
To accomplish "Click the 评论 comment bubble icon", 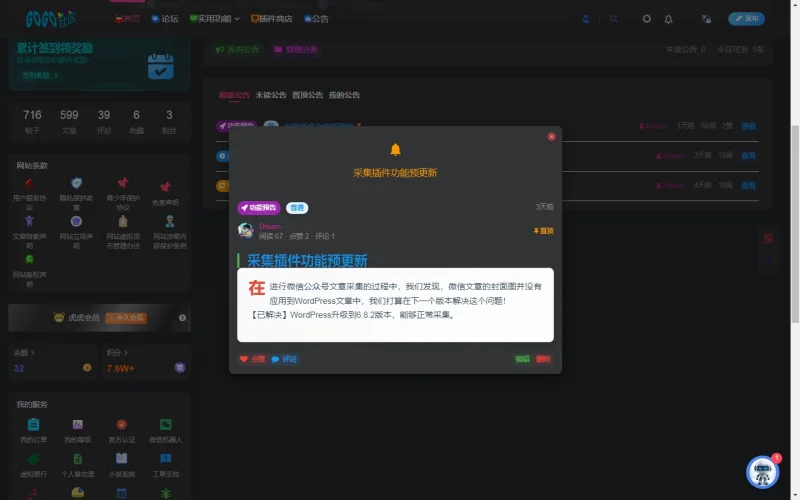I will tap(275, 359).
